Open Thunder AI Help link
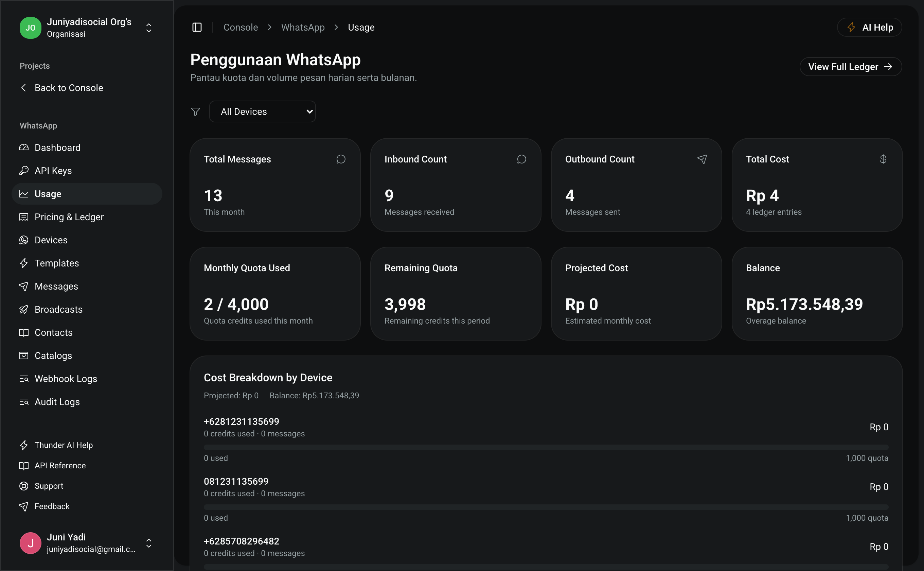924x571 pixels. pyautogui.click(x=87, y=445)
